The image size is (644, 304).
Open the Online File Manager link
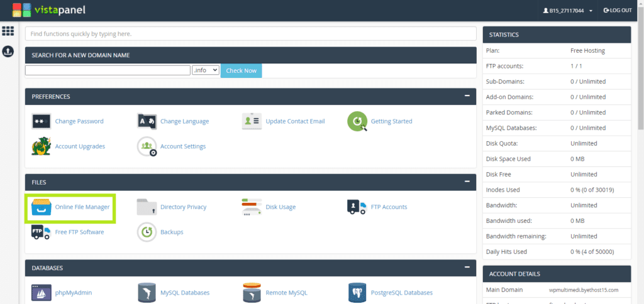tap(82, 207)
